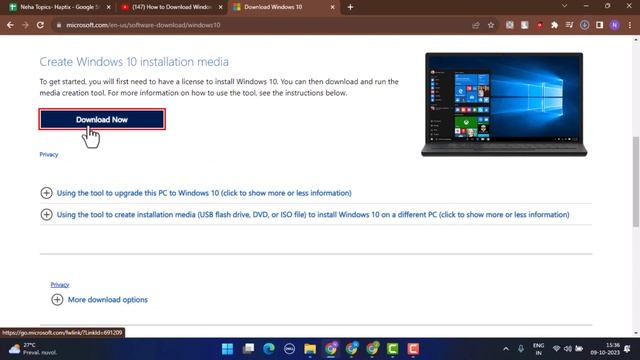
Task: Open the Privacy link below Download Now
Action: coord(49,154)
